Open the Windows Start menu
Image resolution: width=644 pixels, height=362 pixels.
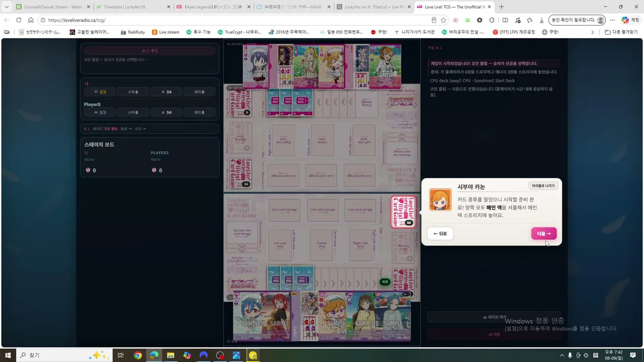pyautogui.click(x=8, y=355)
